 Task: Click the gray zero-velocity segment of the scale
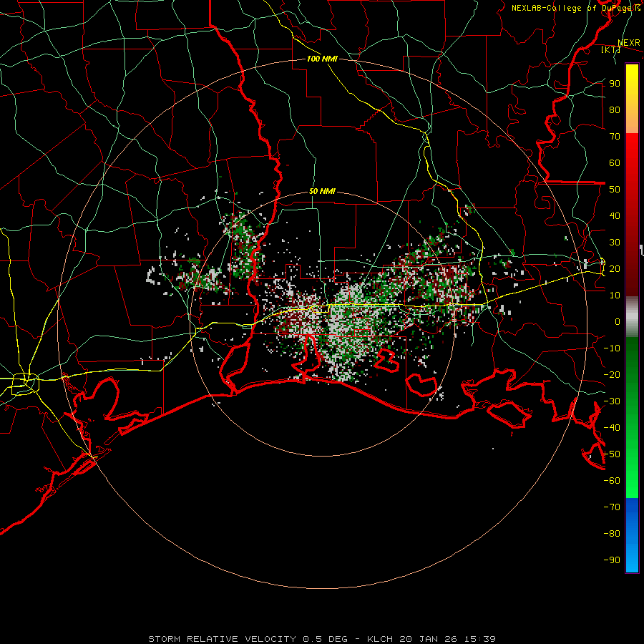point(632,317)
